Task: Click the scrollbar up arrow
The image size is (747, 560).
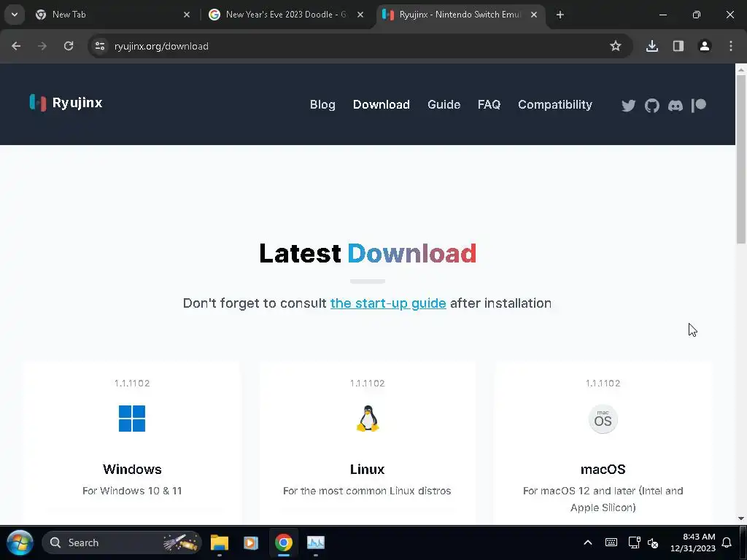Action: click(x=741, y=69)
